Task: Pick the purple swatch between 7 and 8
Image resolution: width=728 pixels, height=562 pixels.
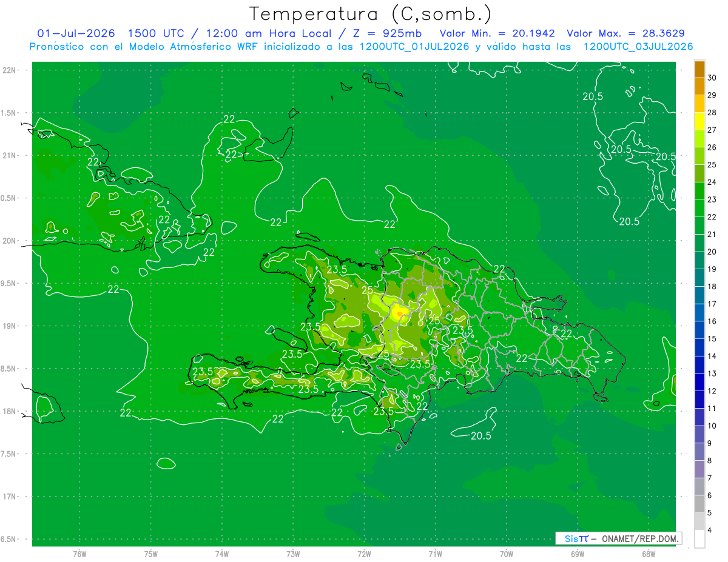Action: click(699, 469)
